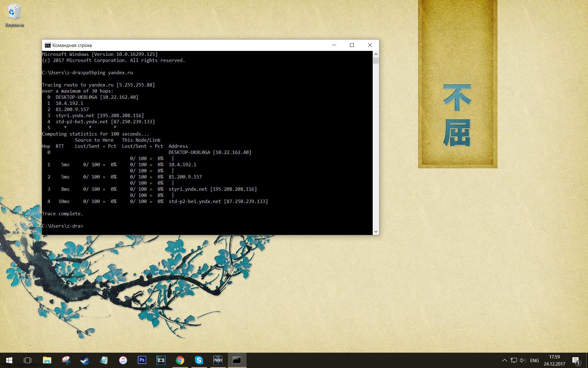The height and width of the screenshot is (368, 588).
Task: Click 'over a maximum of 30 hops:' line
Action: tap(78, 91)
